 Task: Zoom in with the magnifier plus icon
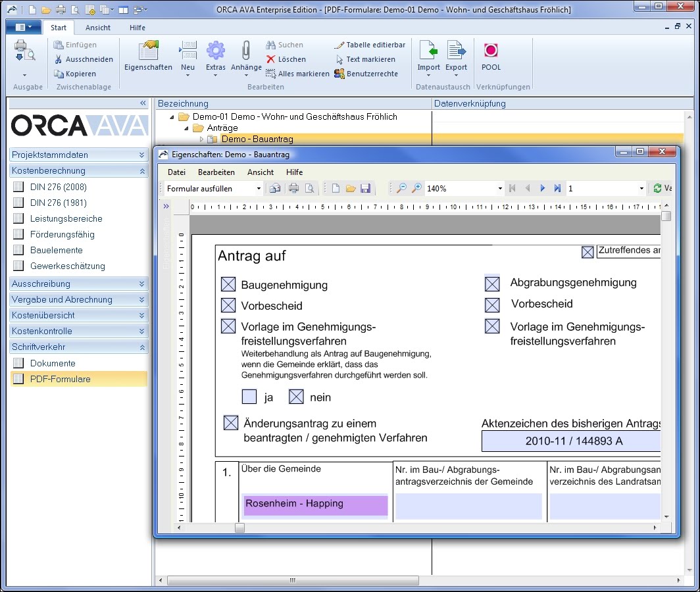click(x=416, y=188)
